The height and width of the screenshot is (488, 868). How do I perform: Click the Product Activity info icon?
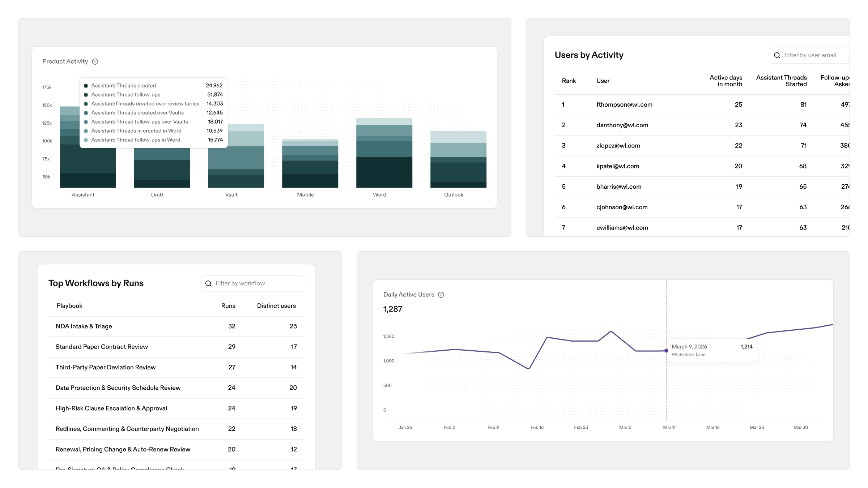pos(95,62)
